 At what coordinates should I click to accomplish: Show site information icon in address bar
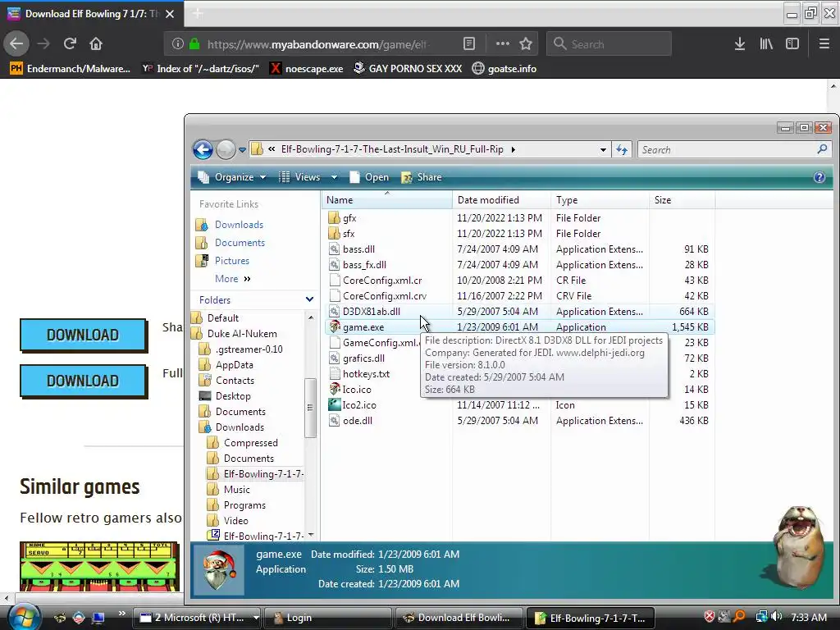[x=177, y=44]
